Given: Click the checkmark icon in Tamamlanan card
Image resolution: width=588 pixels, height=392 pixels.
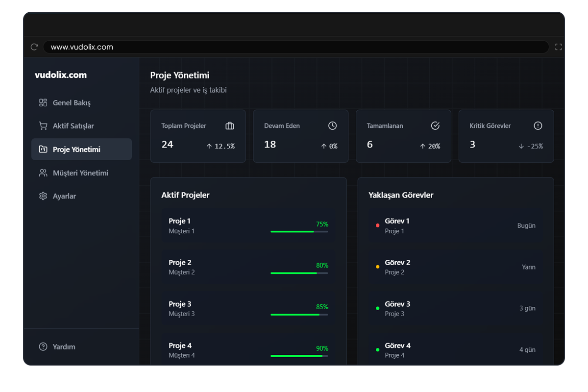Looking at the screenshot, I should (x=435, y=126).
